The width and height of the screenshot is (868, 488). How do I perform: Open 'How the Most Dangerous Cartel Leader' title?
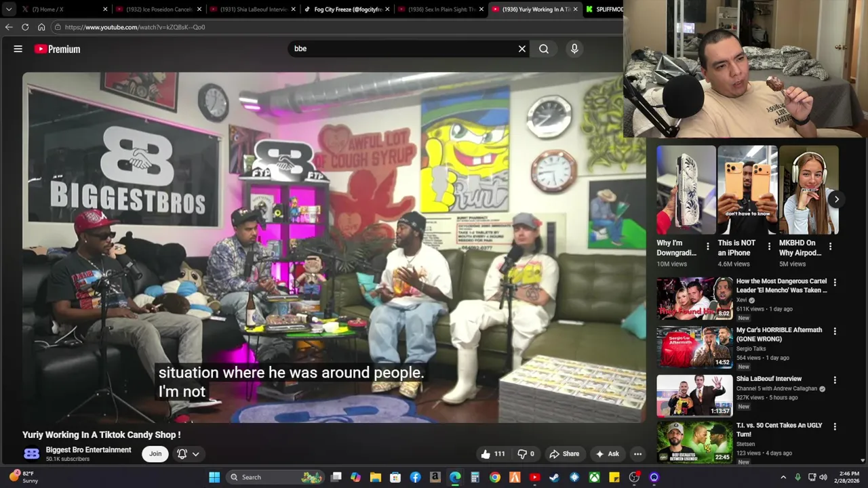coord(782,285)
